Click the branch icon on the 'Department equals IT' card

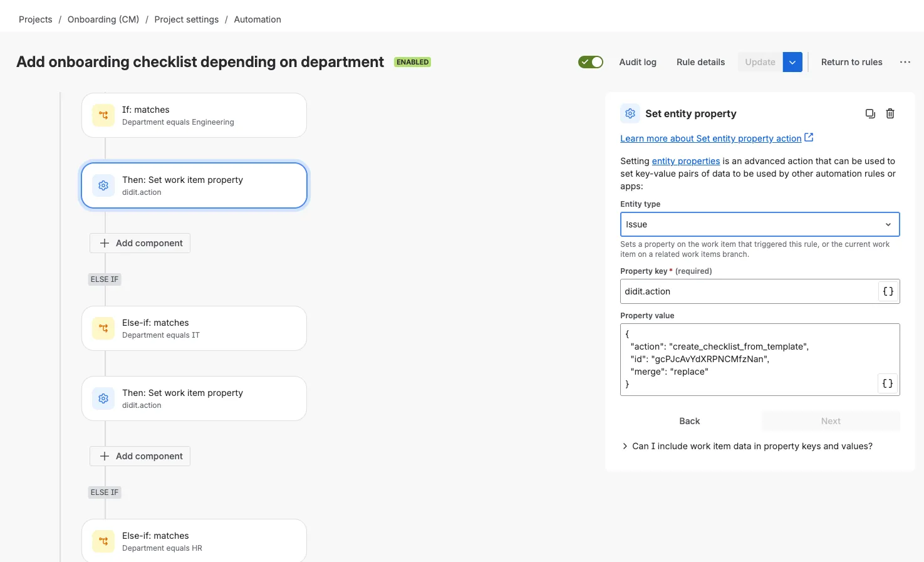point(103,328)
